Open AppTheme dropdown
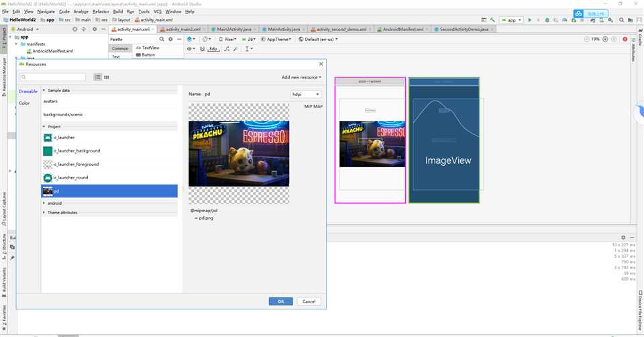This screenshot has height=337, width=644. (276, 39)
